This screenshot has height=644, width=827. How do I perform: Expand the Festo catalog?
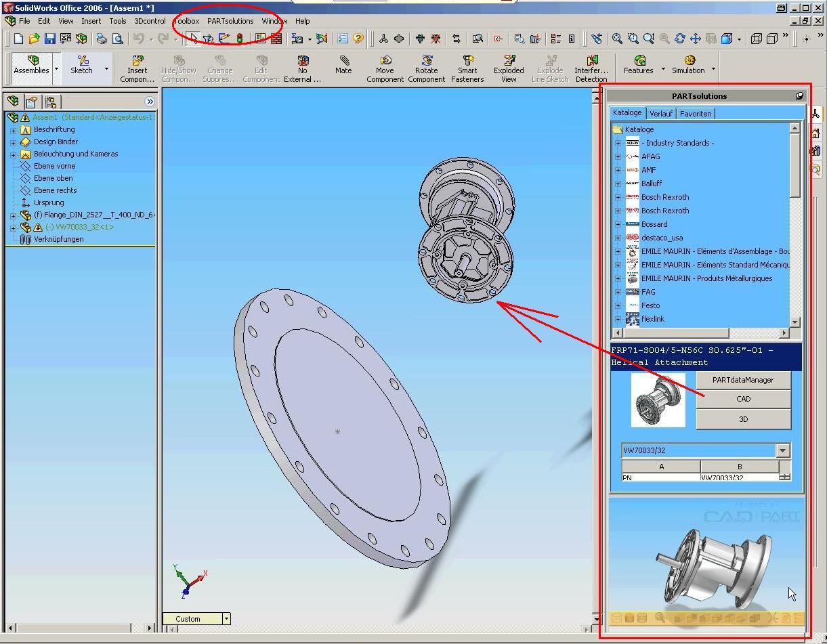(x=618, y=305)
